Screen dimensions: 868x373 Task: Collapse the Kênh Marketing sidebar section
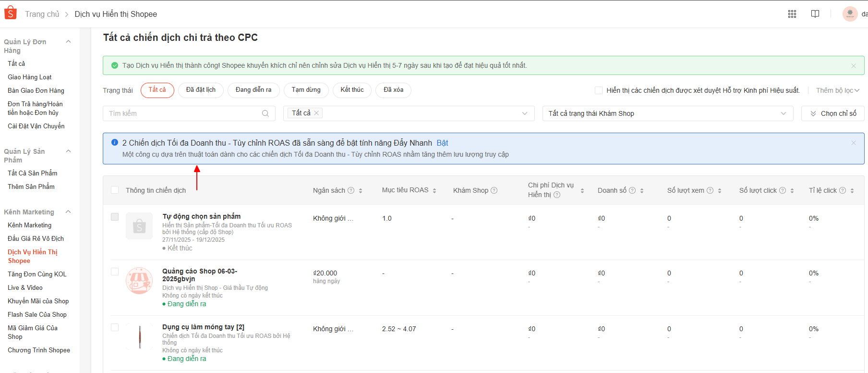coord(68,212)
